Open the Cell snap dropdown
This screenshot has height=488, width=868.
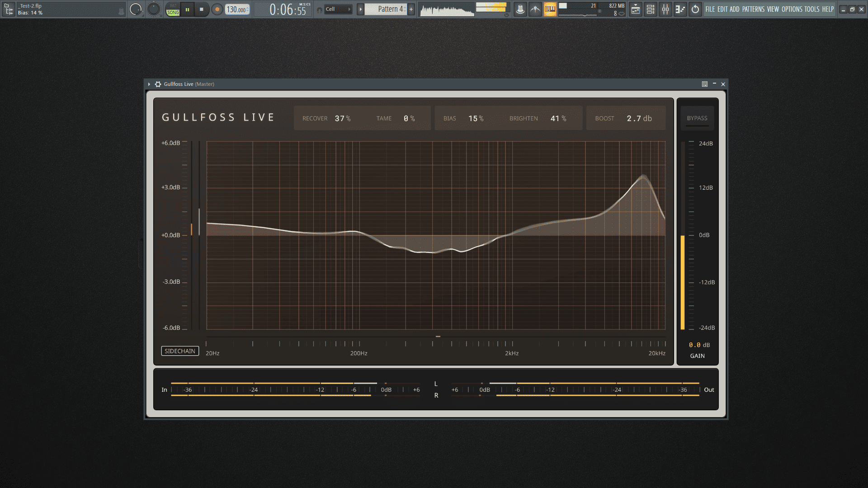(338, 9)
